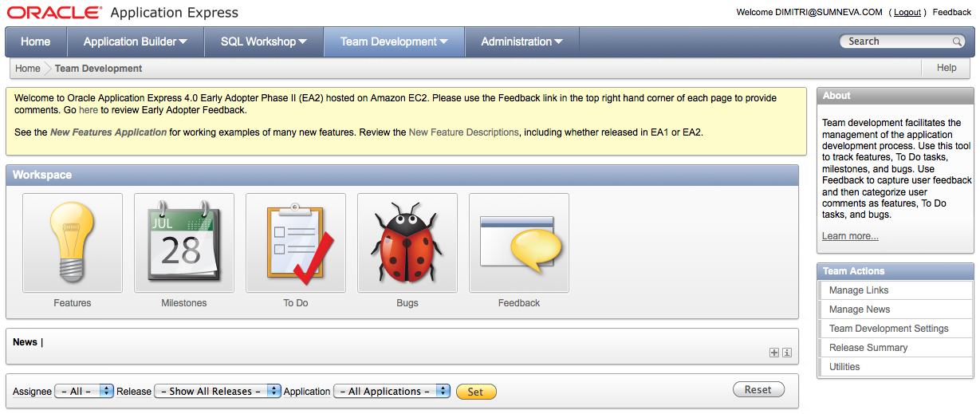Open the Administration tab
The image size is (980, 414).
522,41
